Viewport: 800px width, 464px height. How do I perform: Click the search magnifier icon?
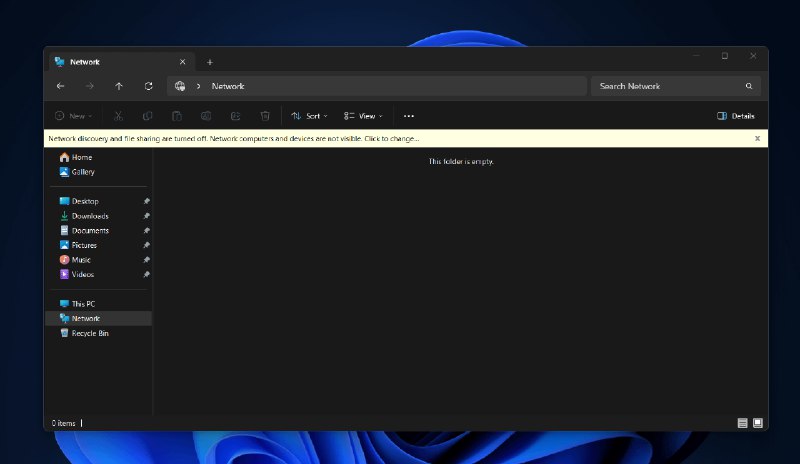coord(749,86)
